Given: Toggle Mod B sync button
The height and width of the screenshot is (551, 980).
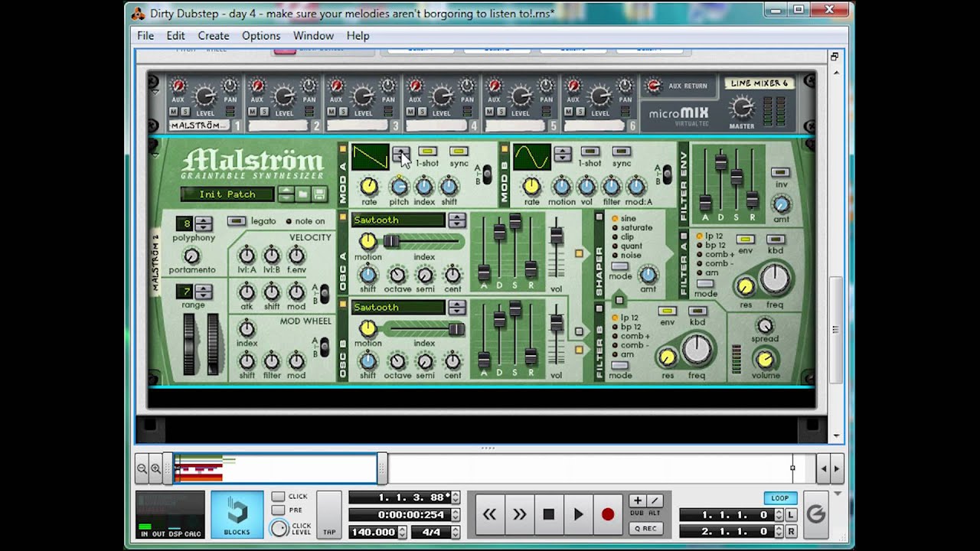Looking at the screenshot, I should [x=622, y=152].
